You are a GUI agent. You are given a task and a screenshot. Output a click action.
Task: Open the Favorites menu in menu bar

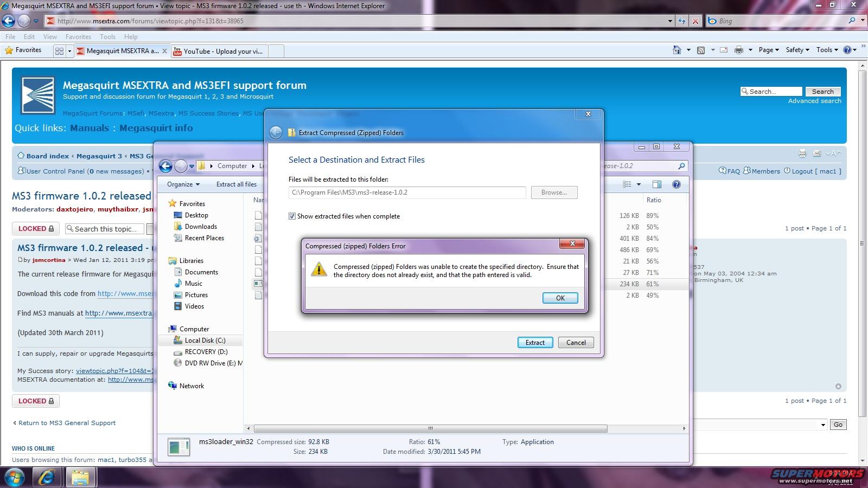click(x=78, y=37)
